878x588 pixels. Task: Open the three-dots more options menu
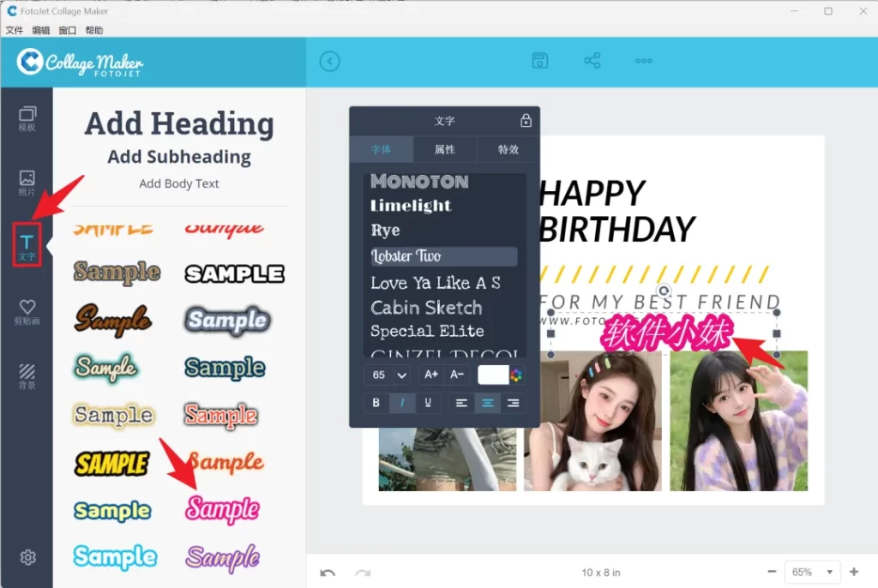[x=643, y=60]
